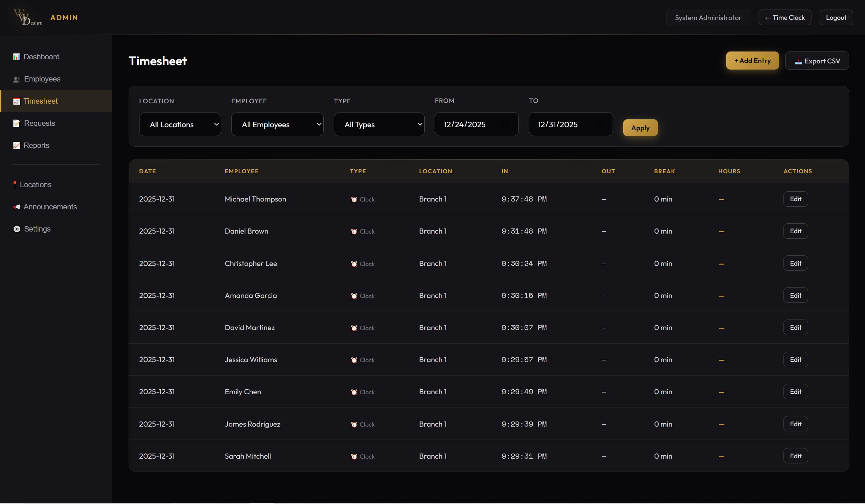Select the Dashboard chart icon in sidebar

[16, 57]
